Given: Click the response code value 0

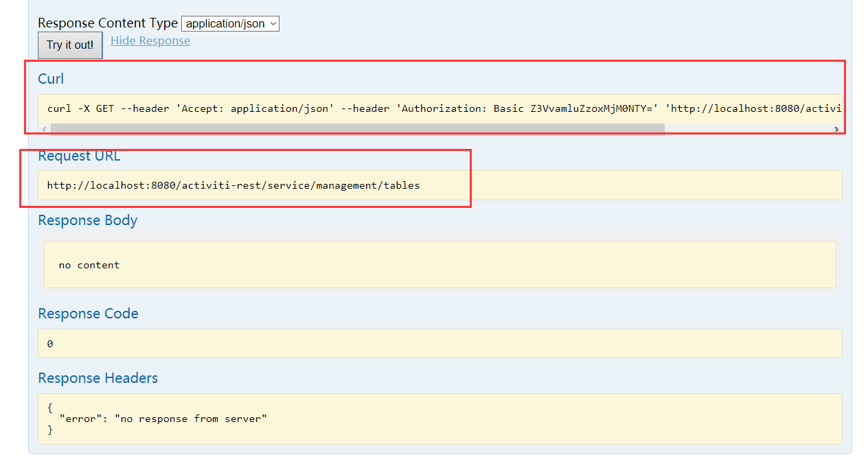Looking at the screenshot, I should [50, 344].
